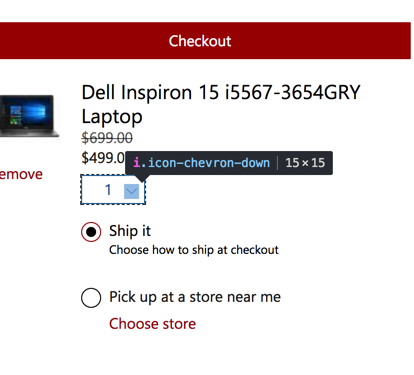This screenshot has width=414, height=375.
Task: Click the Dell laptop product thumbnail
Action: (29, 116)
